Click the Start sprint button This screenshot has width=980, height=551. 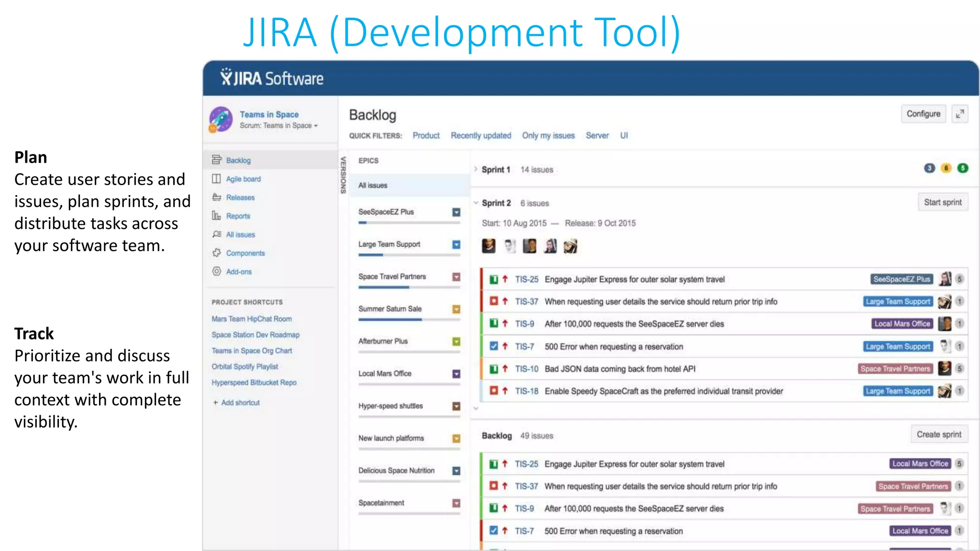(x=943, y=202)
